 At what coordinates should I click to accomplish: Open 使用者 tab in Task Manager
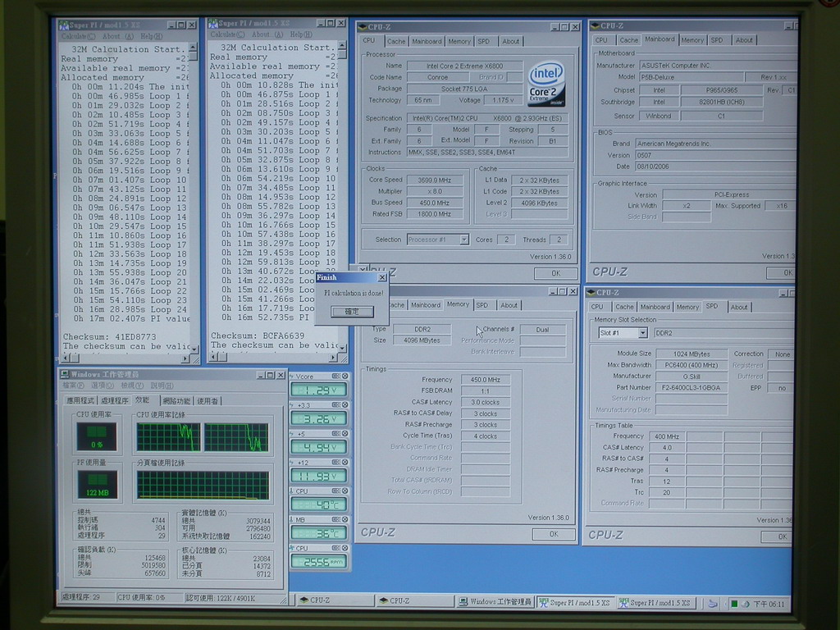(x=208, y=400)
